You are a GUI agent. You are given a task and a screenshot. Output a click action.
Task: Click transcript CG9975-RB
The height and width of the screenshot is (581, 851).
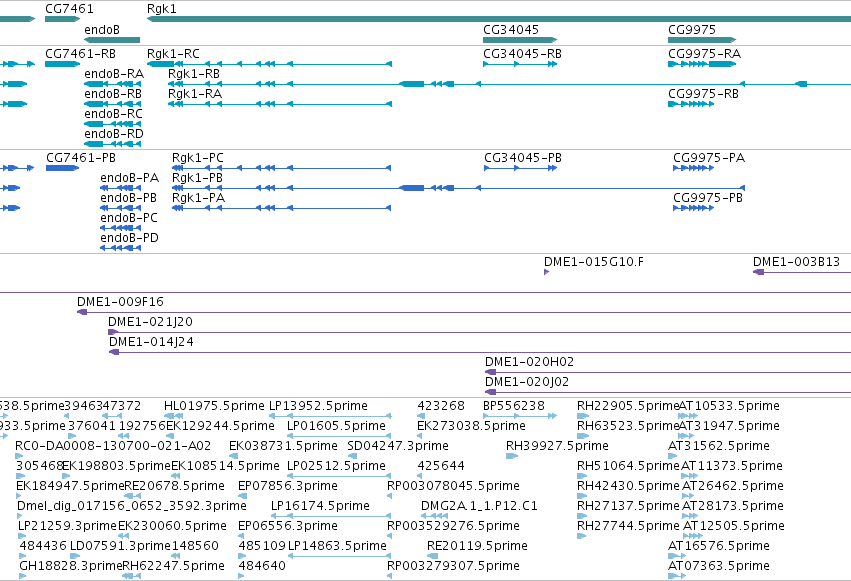703,94
